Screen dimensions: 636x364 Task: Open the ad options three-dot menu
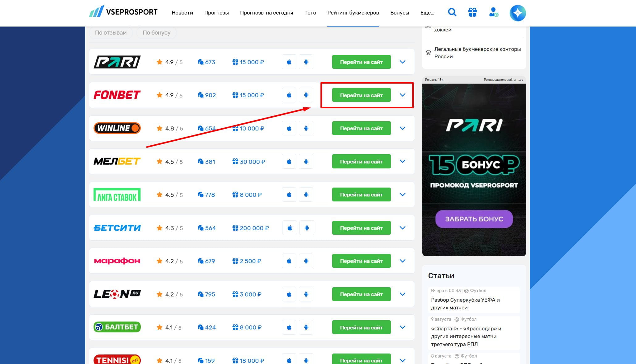click(x=521, y=80)
